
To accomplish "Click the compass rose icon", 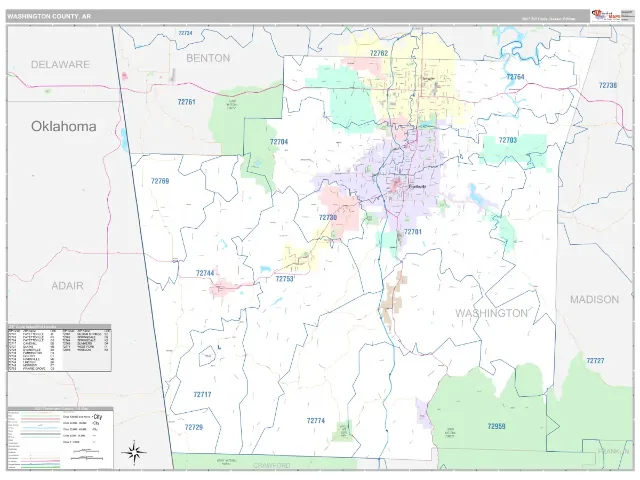I will pyautogui.click(x=134, y=452).
